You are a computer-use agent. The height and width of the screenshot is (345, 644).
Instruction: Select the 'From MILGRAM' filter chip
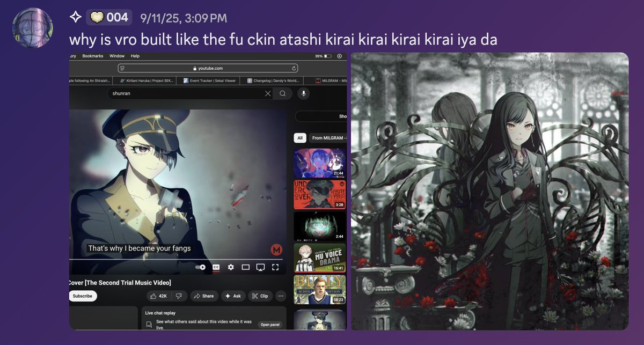click(x=328, y=138)
